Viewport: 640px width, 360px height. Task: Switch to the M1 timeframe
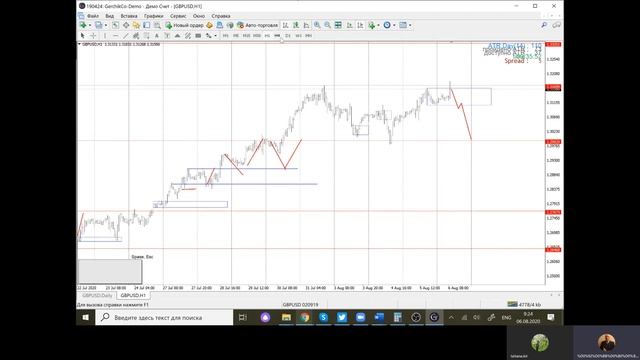click(x=225, y=36)
